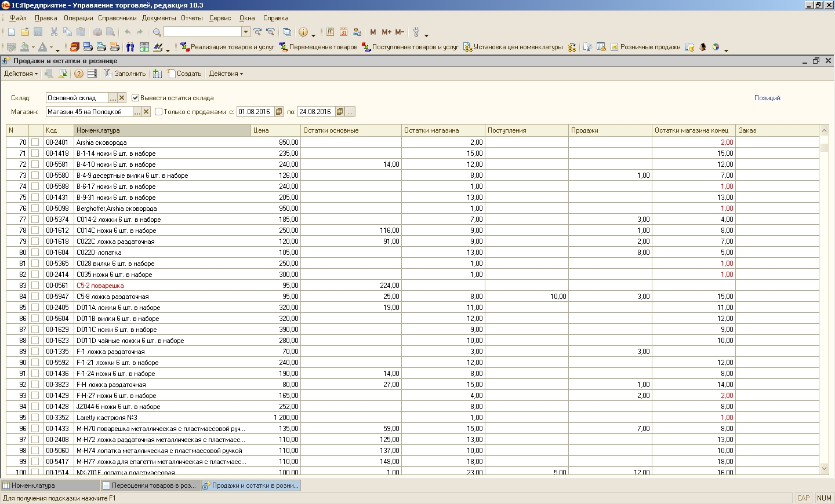Open the Отчеты menu

pos(191,18)
